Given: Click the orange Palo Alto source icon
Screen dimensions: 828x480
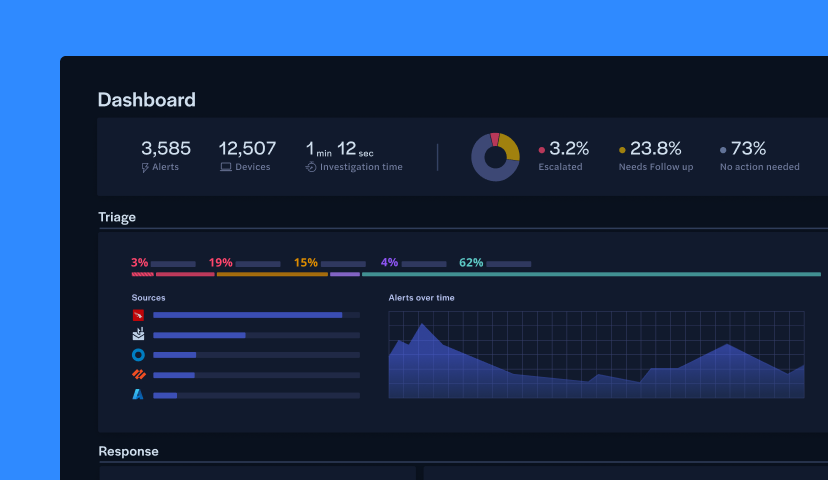Looking at the screenshot, I should click(x=138, y=375).
